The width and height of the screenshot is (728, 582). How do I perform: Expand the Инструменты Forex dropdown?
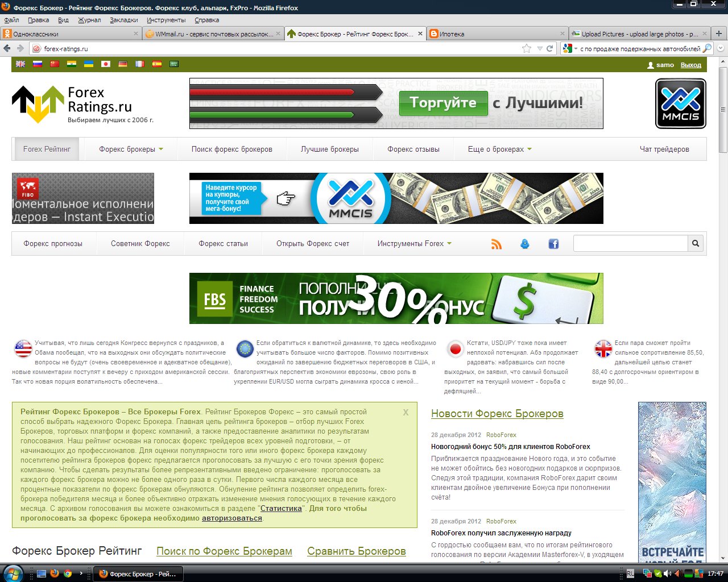coord(414,243)
